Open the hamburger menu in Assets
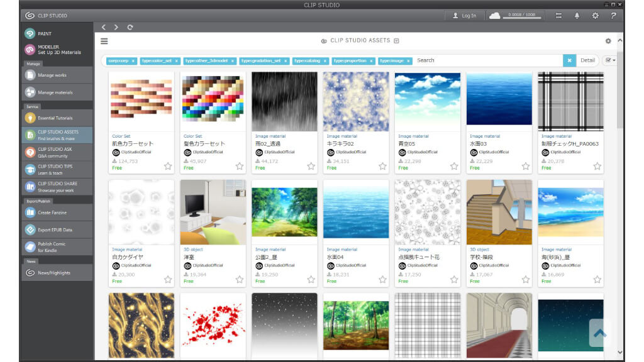The height and width of the screenshot is (362, 644). click(x=104, y=41)
